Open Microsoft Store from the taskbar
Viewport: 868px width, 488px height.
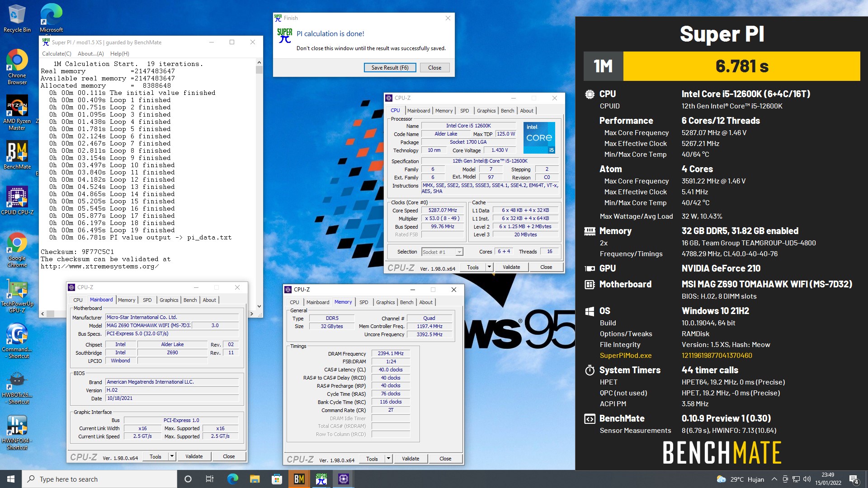[277, 479]
